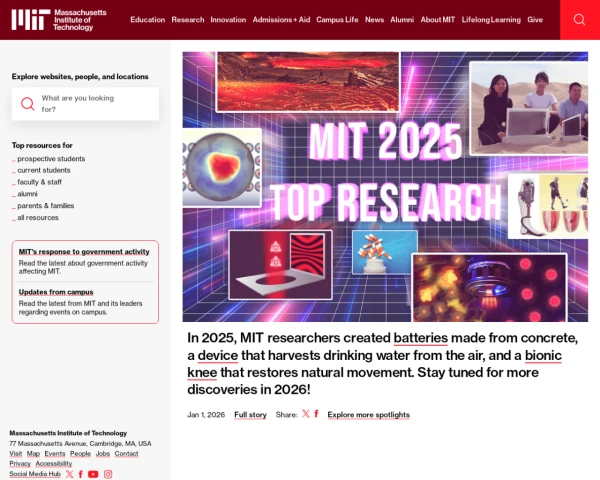The image size is (600, 480).
Task: Share the story on X
Action: tap(305, 414)
